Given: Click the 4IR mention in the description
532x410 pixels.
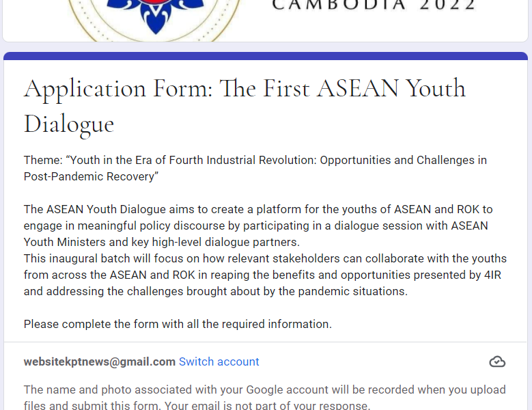Looking at the screenshot, I should (492, 275).
